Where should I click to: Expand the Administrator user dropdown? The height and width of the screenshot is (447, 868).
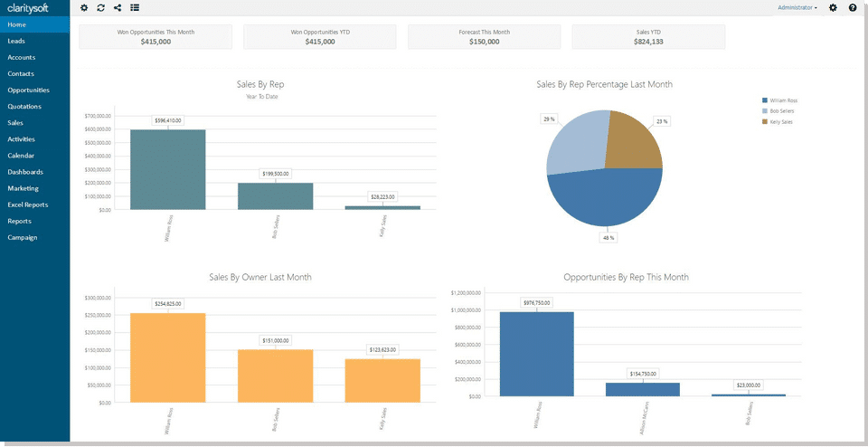tap(797, 8)
